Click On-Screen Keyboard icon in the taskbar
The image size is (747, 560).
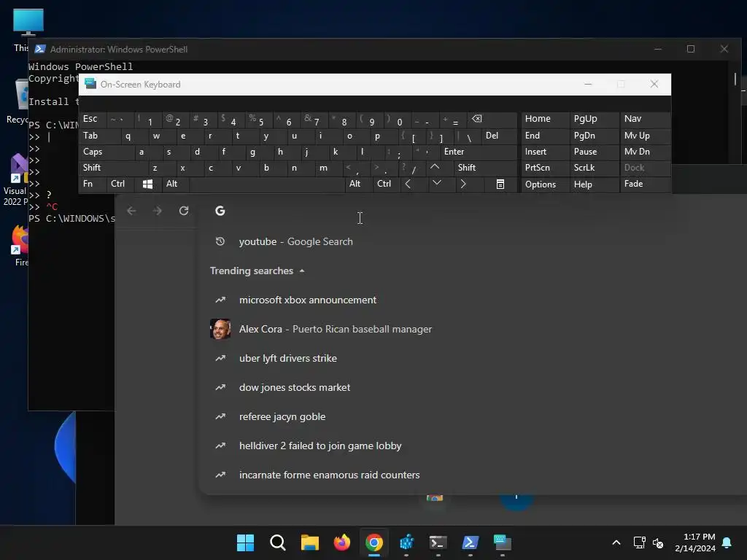[502, 542]
